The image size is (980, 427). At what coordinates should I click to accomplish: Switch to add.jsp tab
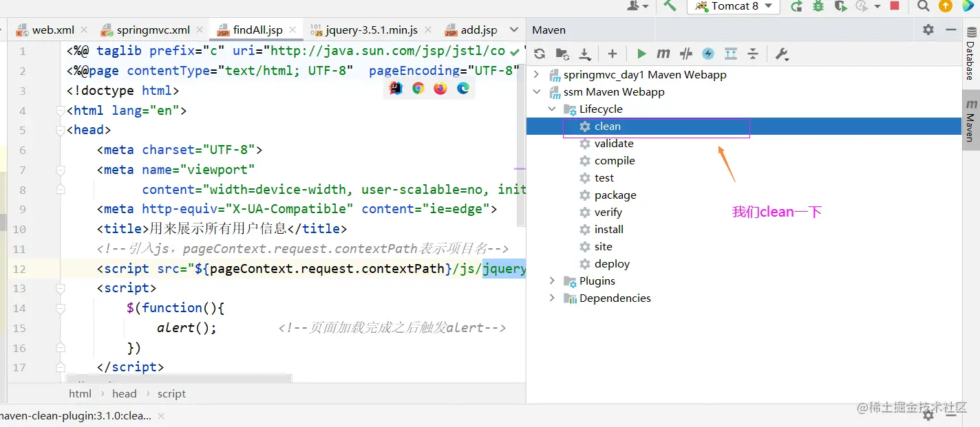[471, 30]
